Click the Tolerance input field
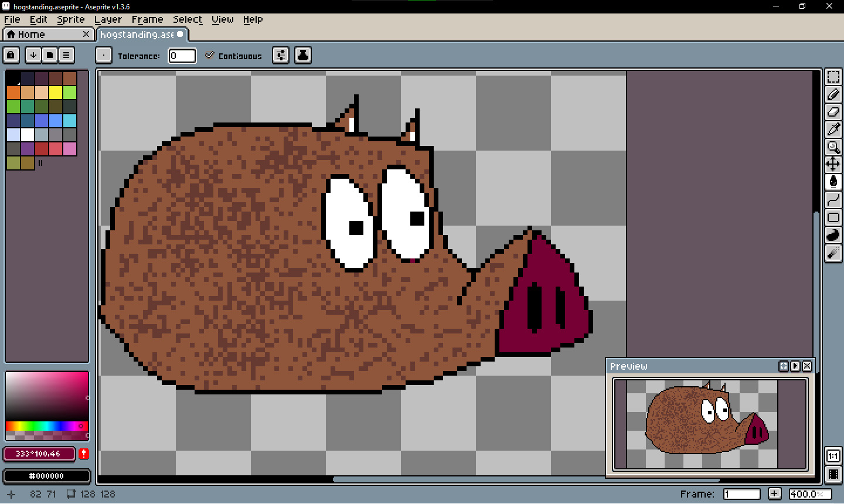This screenshot has height=504, width=844. coord(182,56)
